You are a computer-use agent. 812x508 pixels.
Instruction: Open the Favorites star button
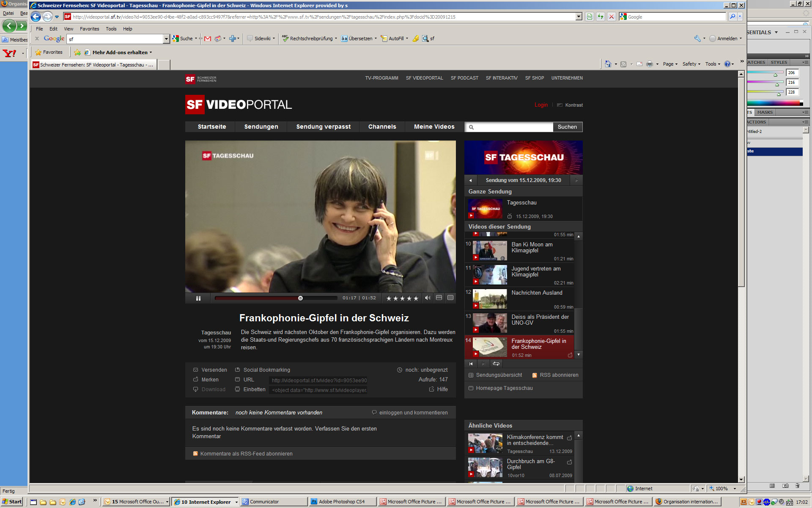(49, 52)
